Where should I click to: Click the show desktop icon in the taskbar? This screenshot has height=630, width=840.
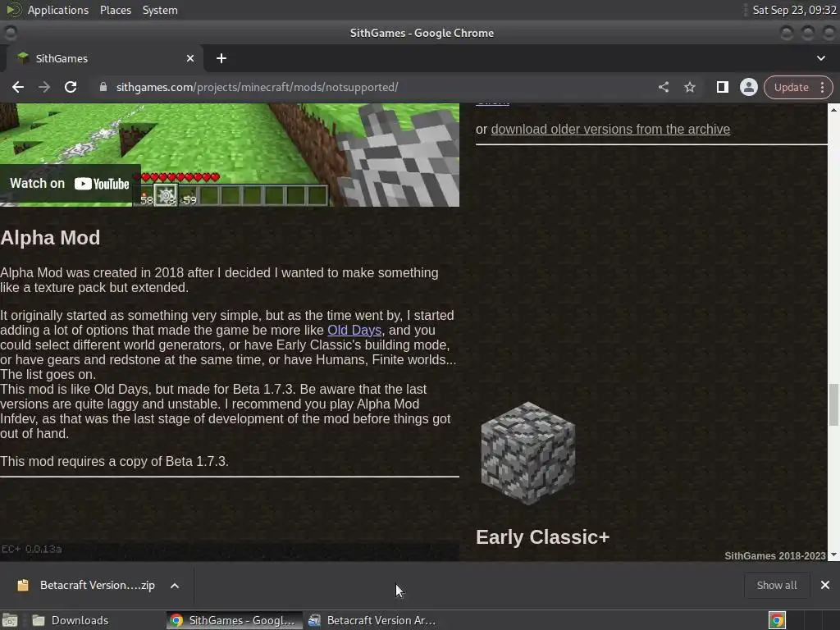[x=10, y=620]
